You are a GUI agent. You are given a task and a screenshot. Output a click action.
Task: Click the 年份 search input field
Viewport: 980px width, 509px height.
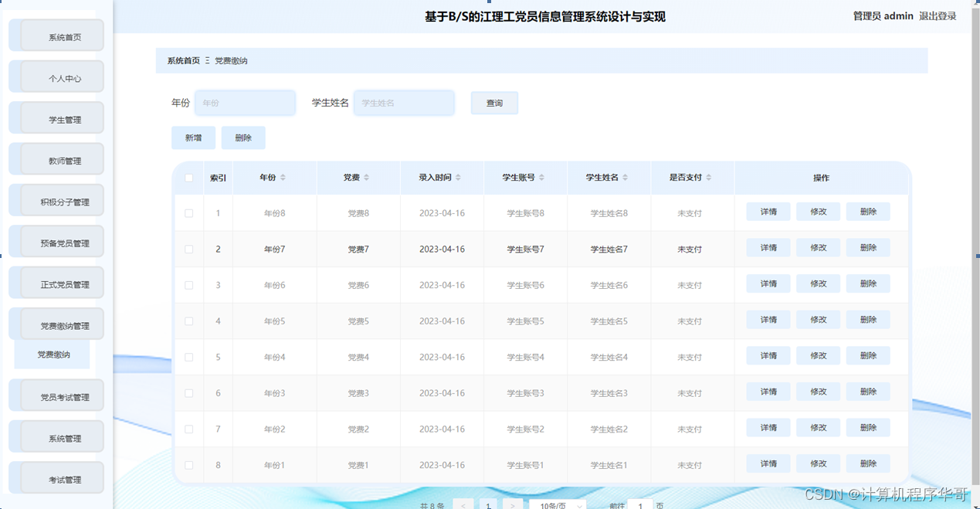pyautogui.click(x=245, y=102)
